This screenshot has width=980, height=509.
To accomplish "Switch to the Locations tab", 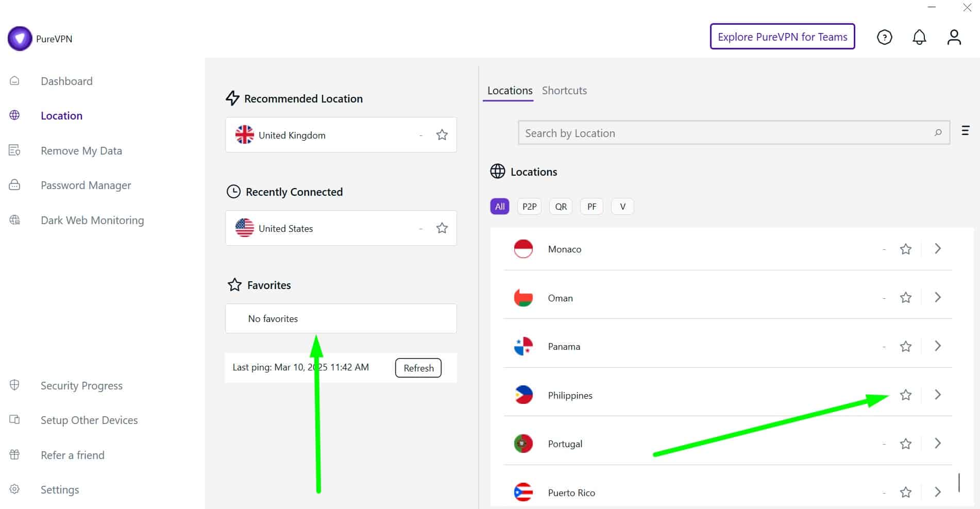I will 510,91.
